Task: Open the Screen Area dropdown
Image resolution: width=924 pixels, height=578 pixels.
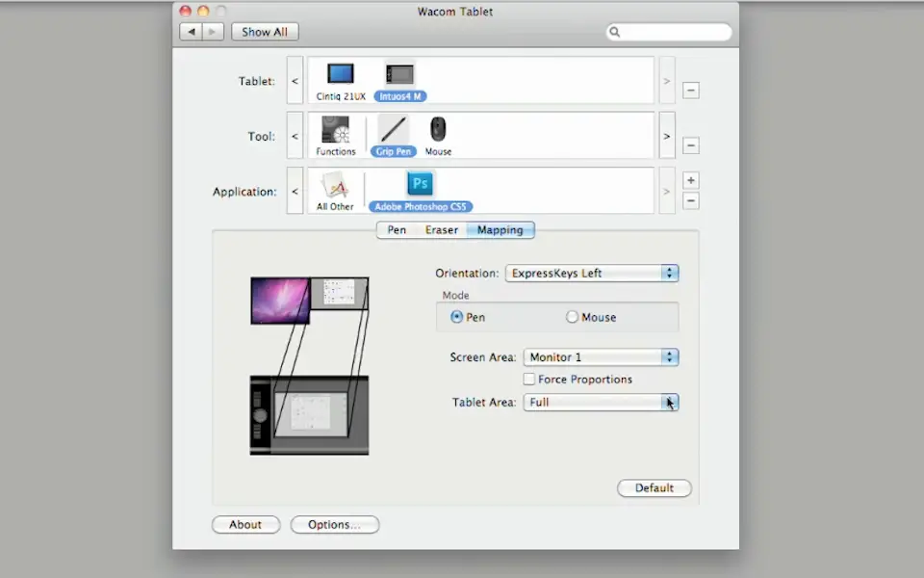Action: tap(601, 357)
